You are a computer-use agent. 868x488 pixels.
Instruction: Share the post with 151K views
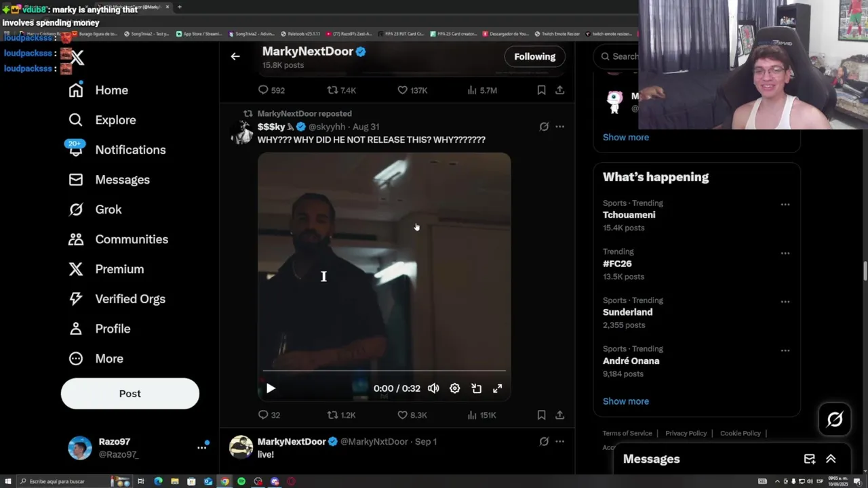(x=559, y=415)
